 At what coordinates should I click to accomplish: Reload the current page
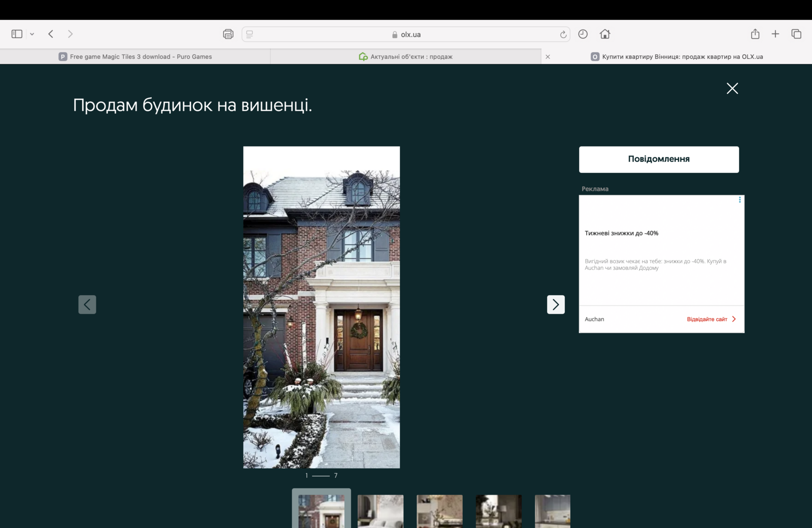point(563,34)
